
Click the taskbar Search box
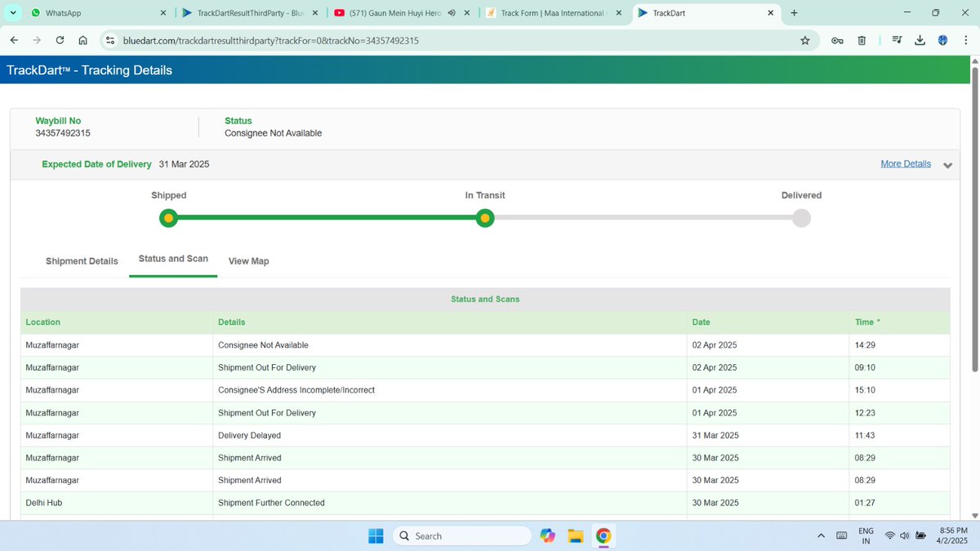click(461, 535)
